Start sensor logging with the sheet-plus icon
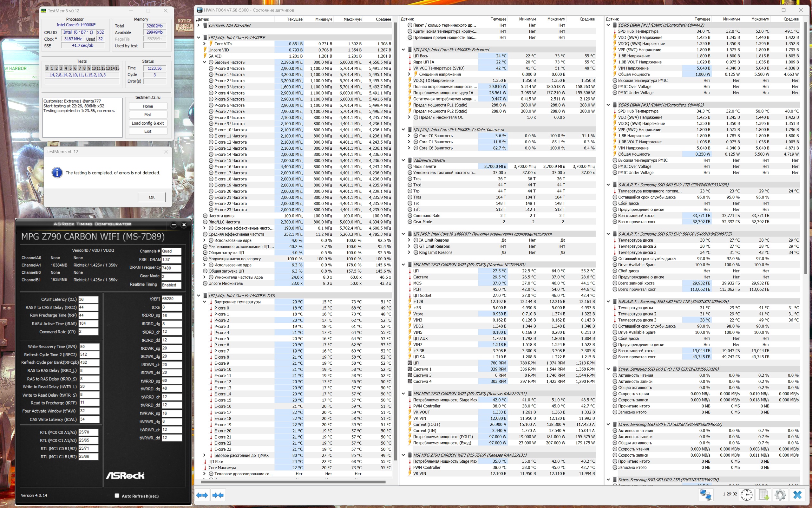This screenshot has height=508, width=812. 763,495
